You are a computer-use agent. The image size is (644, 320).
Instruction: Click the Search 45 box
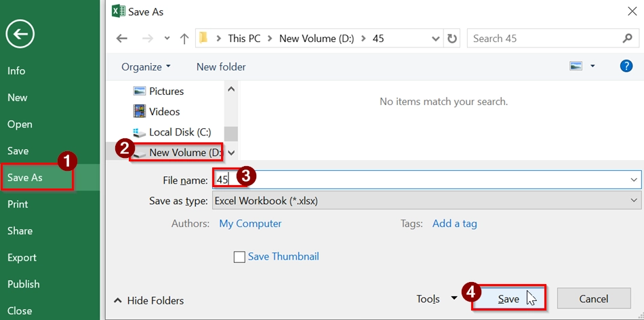pos(553,39)
